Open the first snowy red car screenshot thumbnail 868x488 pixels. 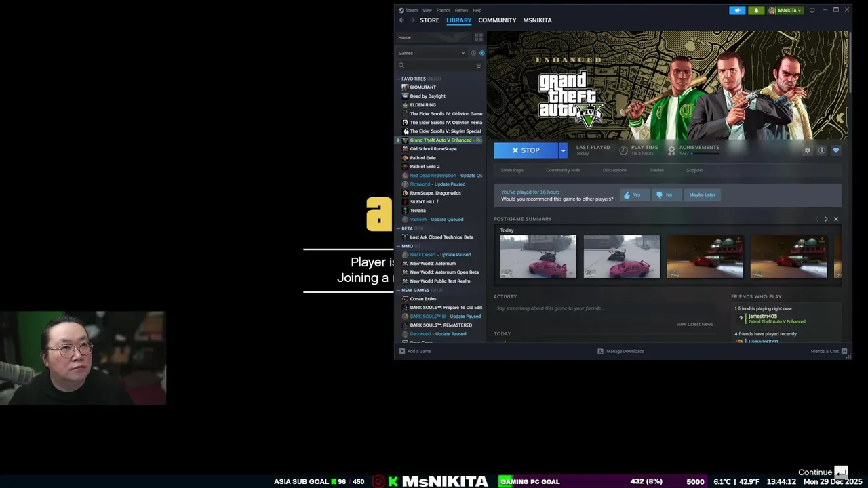[538, 257]
